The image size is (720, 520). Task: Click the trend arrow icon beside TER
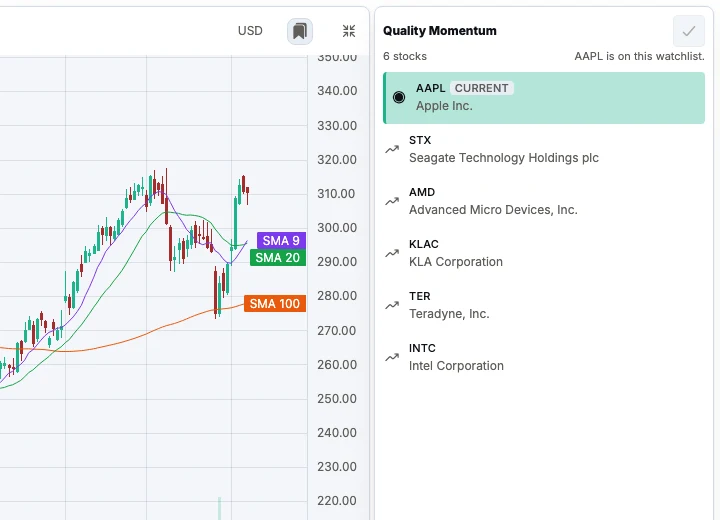(392, 305)
